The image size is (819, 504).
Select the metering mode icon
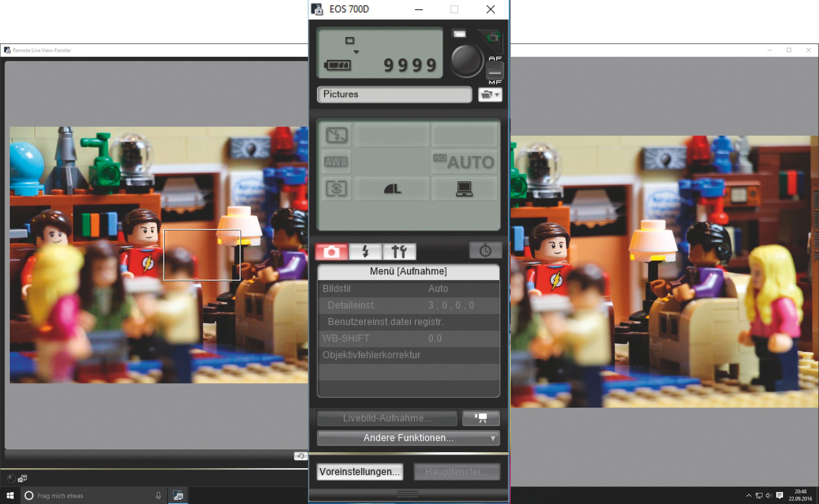click(x=336, y=189)
